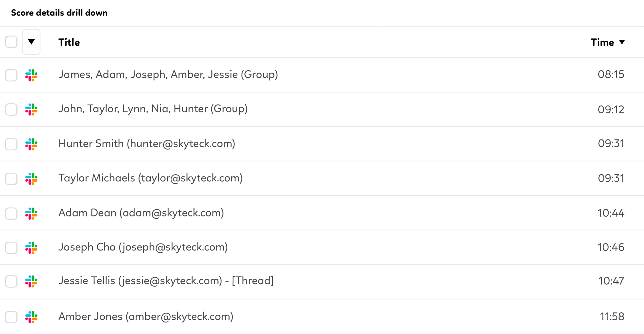Screen dimensions: 644x334
Task: Click Slack icon next to Joseph Cho
Action: 31,248
